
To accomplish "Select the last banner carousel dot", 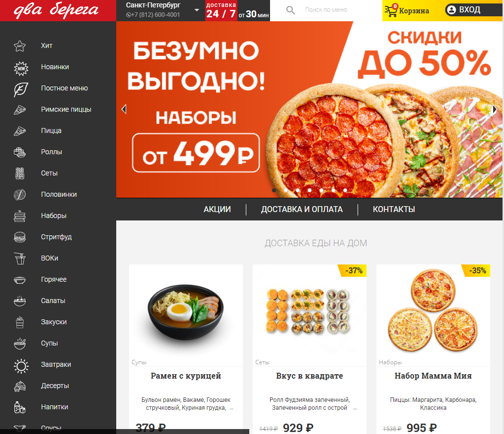I will 345,190.
